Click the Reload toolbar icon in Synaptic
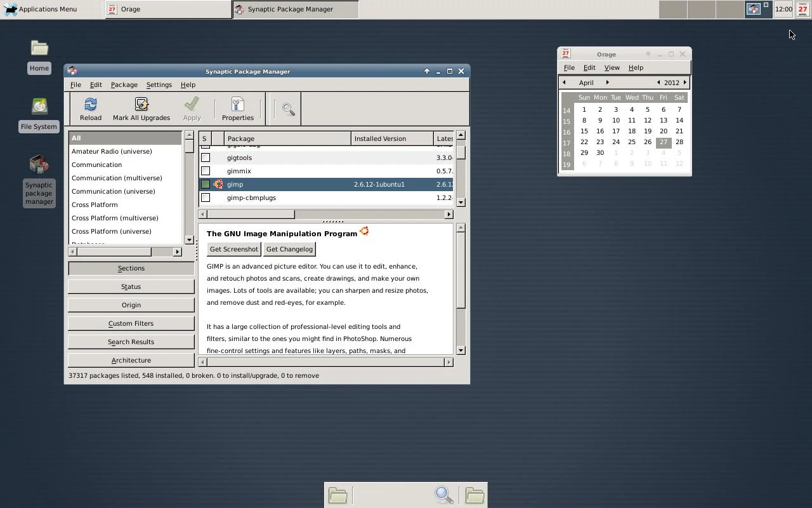Image resolution: width=812 pixels, height=508 pixels. click(90, 108)
